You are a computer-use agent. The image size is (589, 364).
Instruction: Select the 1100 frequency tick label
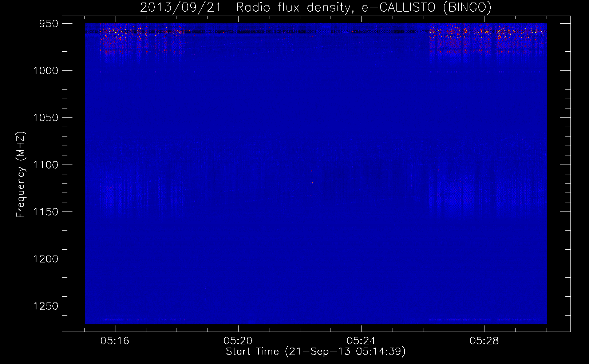click(x=46, y=165)
